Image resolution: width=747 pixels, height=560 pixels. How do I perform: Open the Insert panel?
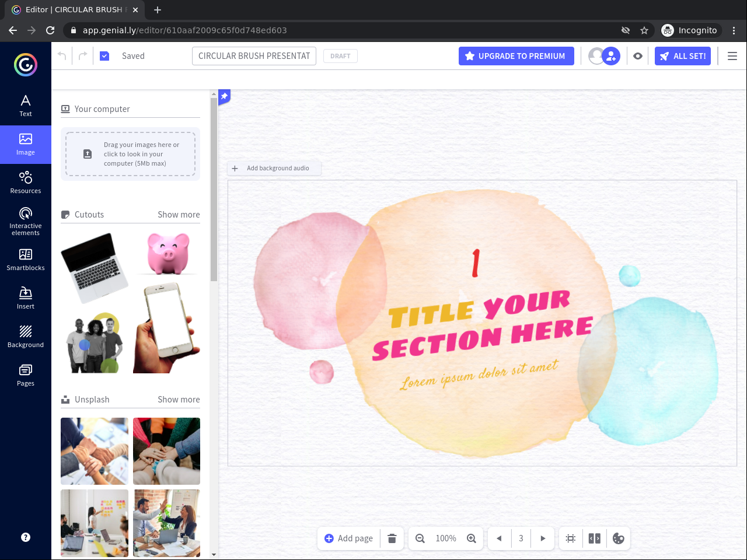26,299
